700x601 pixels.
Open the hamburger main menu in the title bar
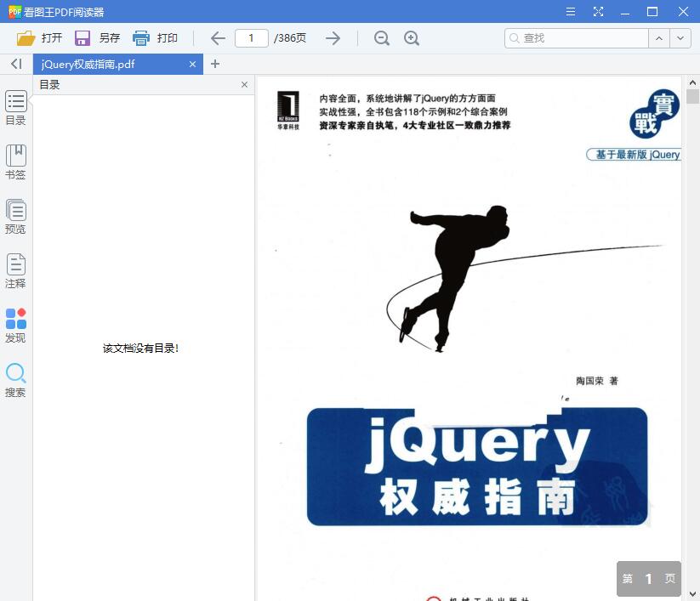[x=571, y=12]
